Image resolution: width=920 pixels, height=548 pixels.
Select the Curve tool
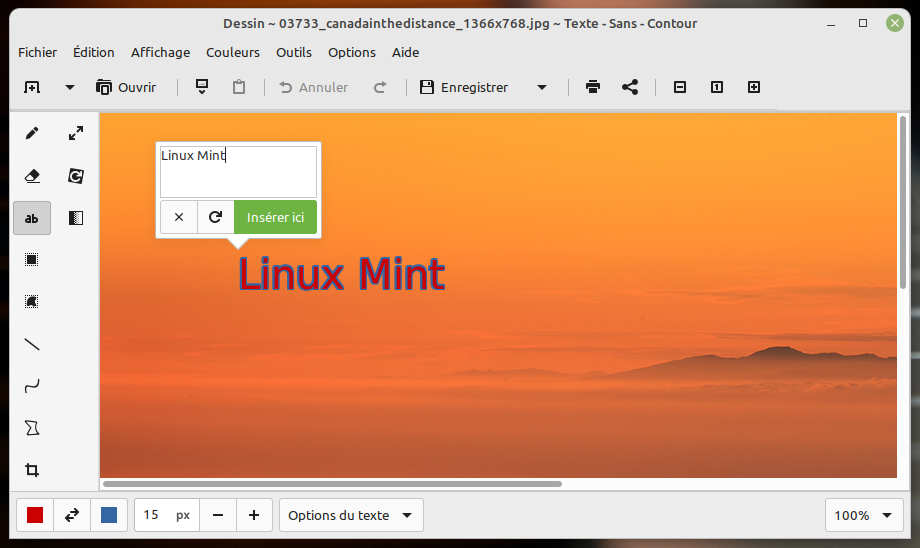click(x=32, y=386)
